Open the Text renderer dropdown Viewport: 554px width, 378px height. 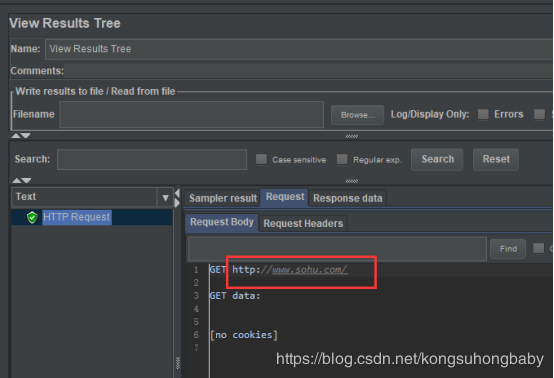pyautogui.click(x=165, y=197)
